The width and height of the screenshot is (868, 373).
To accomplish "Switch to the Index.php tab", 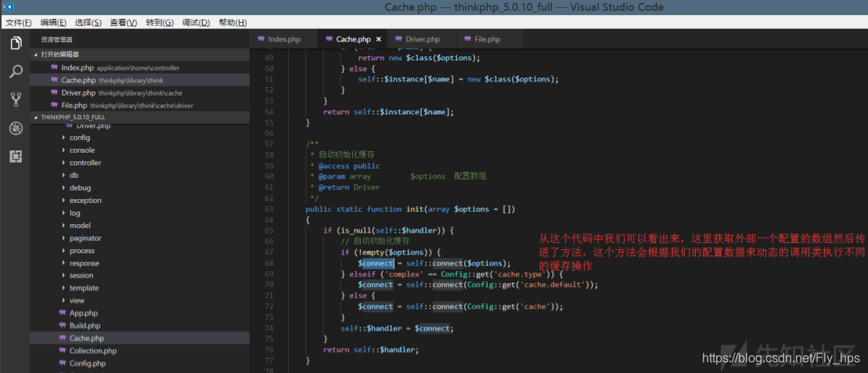I will click(284, 39).
